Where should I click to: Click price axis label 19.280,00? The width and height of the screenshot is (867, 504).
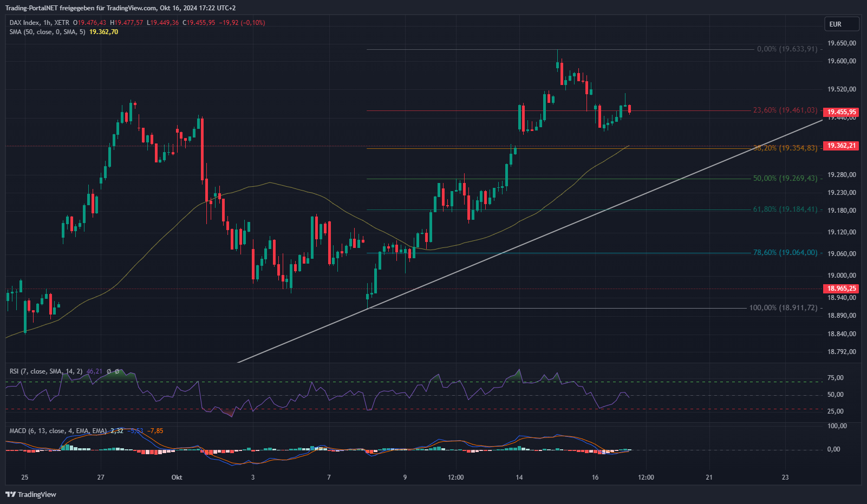pyautogui.click(x=842, y=175)
